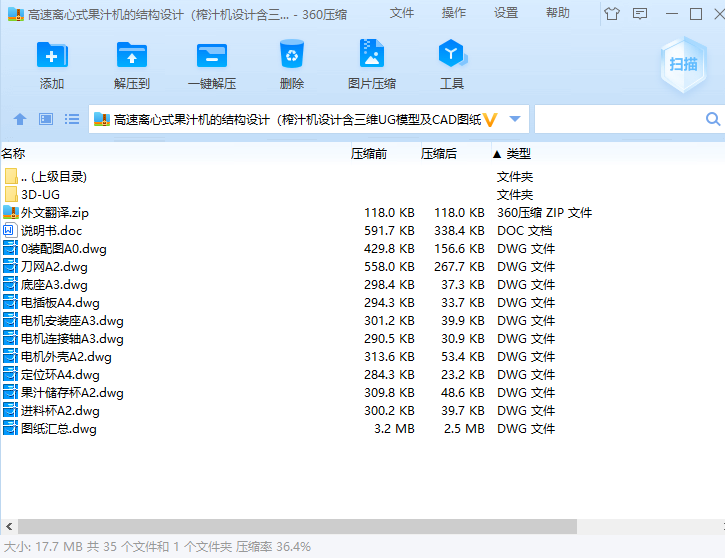This screenshot has height=558, width=725.
Task: Select the 3D-UG folder row
Action: tap(362, 194)
